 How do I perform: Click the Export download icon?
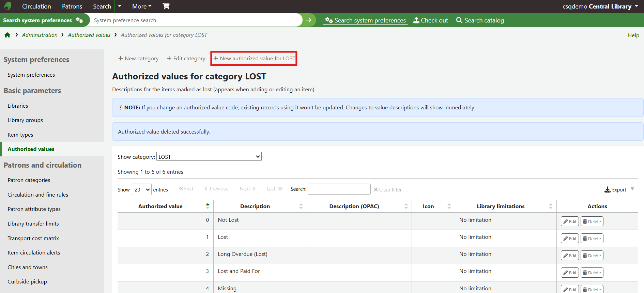607,190
